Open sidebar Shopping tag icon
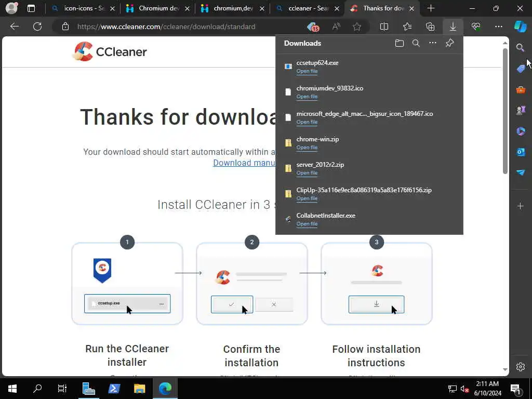Viewport: 532px width, 399px height. 521,69
